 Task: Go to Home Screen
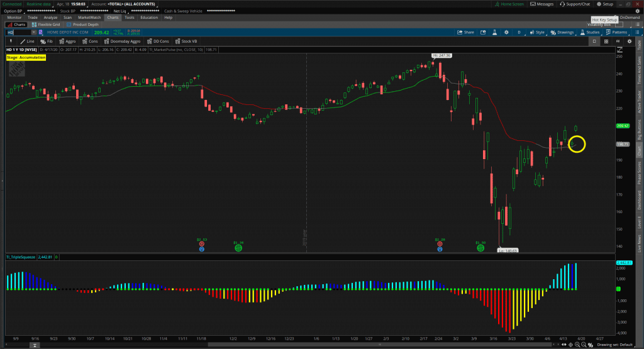[x=512, y=4]
